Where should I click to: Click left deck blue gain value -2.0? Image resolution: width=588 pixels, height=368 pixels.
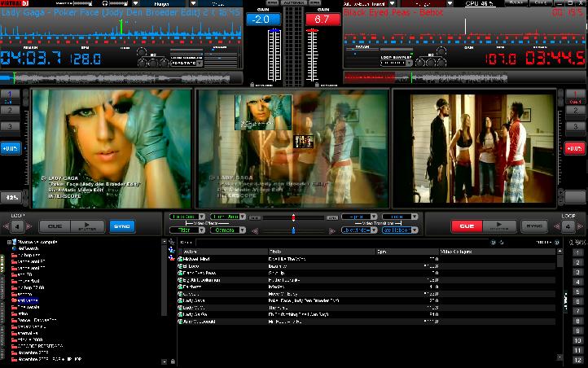click(263, 20)
